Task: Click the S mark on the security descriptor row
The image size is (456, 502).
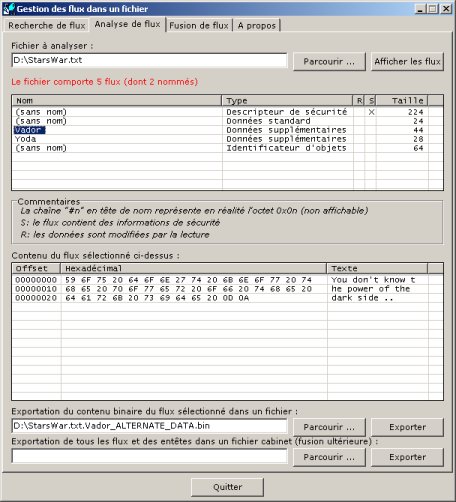Action: [x=371, y=112]
